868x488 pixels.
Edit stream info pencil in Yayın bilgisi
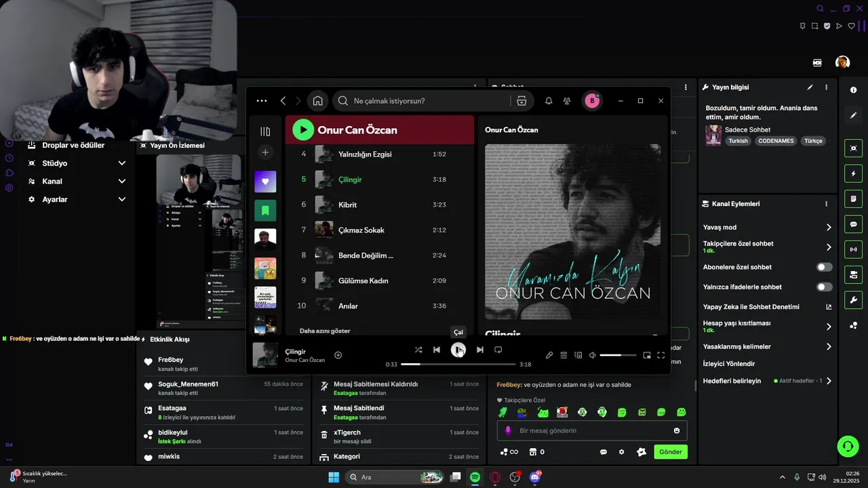click(x=810, y=87)
